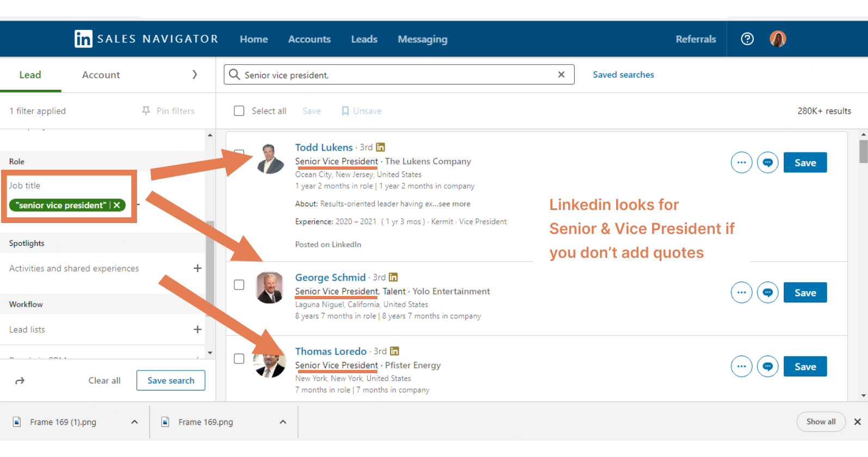Click LinkedIn badge next to George Schmid

[393, 277]
